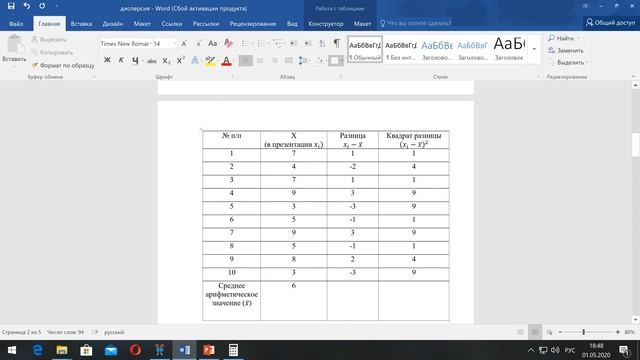The height and width of the screenshot is (360, 640).
Task: Decrease the paragraph indent
Action: tap(293, 43)
